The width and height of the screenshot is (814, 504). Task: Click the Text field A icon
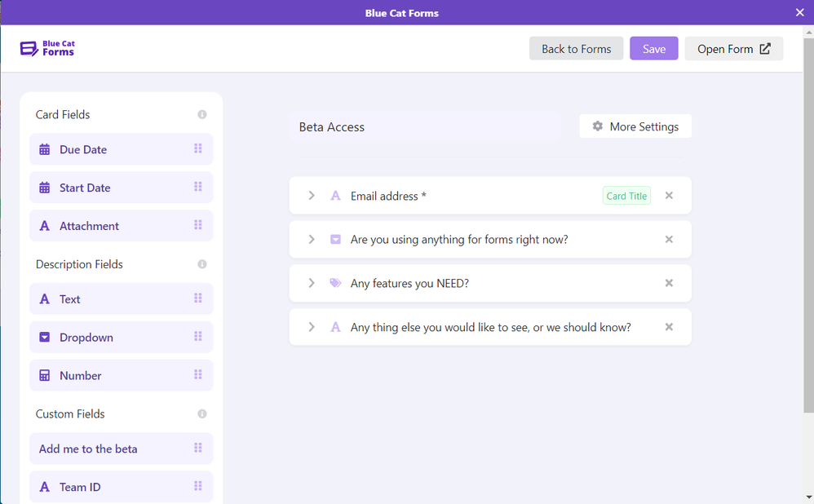click(x=45, y=299)
